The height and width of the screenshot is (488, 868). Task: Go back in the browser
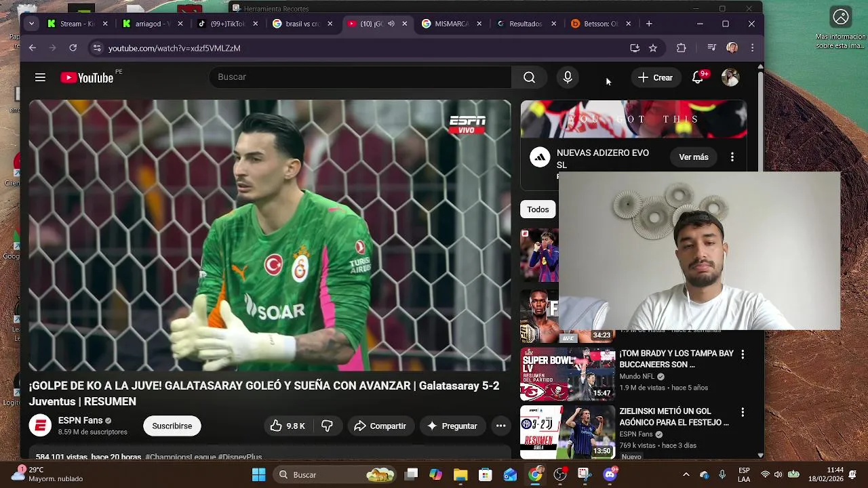pyautogui.click(x=32, y=48)
